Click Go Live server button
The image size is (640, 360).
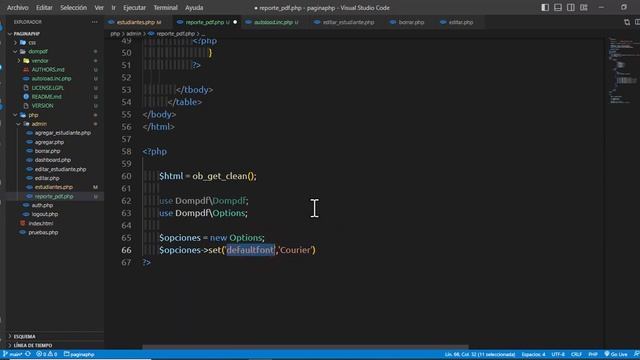coord(616,354)
